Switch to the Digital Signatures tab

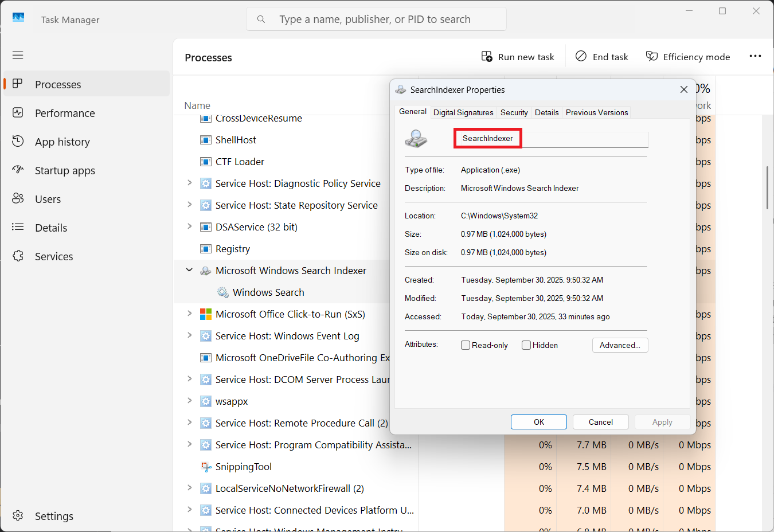[x=463, y=112]
